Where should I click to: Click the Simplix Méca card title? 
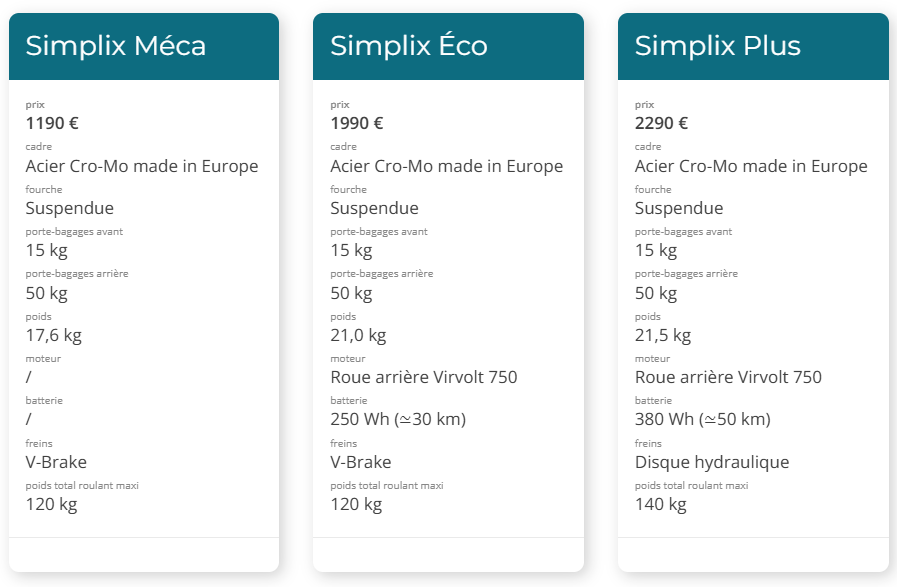(x=115, y=46)
